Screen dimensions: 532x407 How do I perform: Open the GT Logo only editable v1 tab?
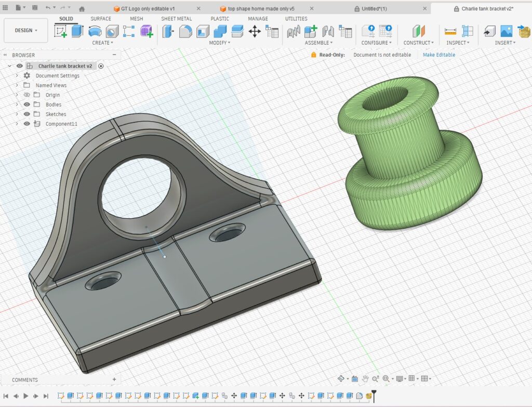click(x=148, y=9)
